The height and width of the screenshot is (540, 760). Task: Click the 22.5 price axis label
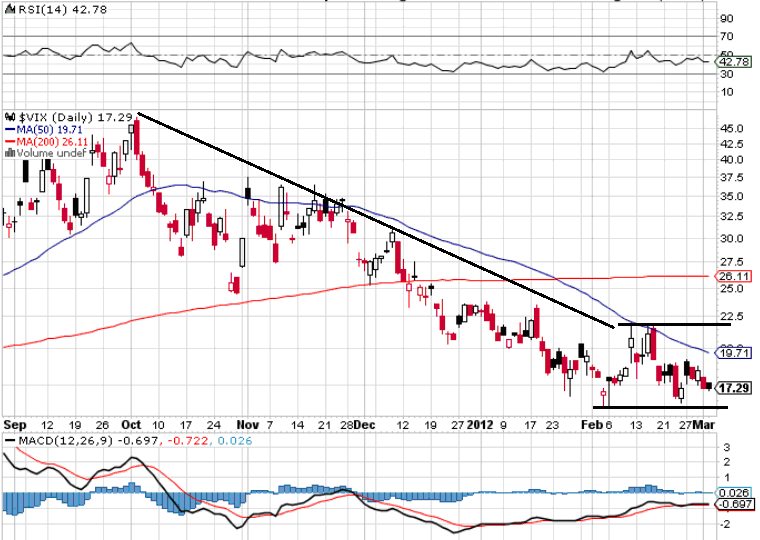tap(732, 317)
